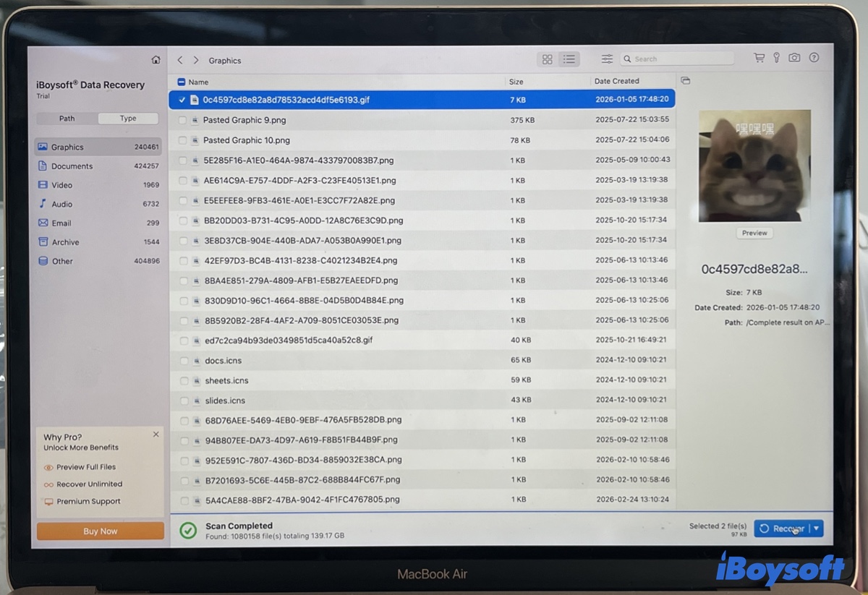Screen dimensions: 868x595
Task: Open the shopping cart icon
Action: (x=759, y=57)
